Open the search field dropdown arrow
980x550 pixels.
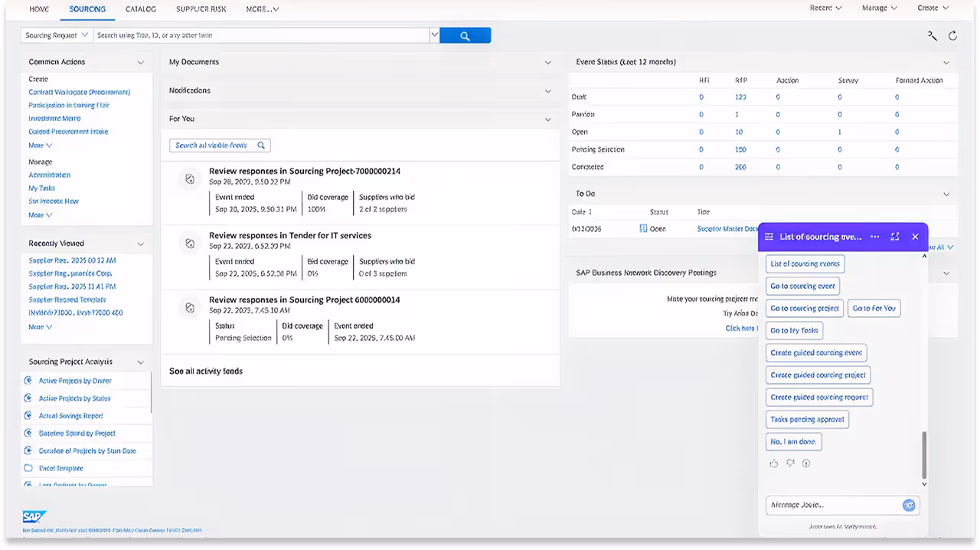tap(435, 35)
